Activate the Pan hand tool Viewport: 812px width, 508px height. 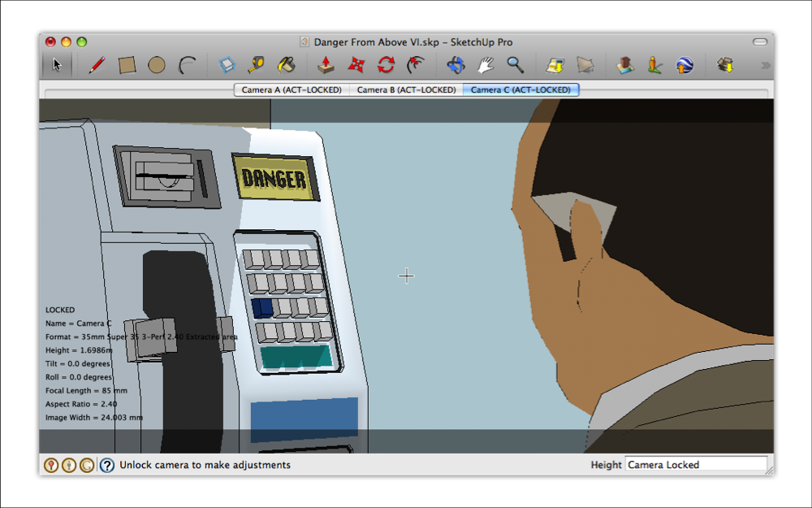486,65
